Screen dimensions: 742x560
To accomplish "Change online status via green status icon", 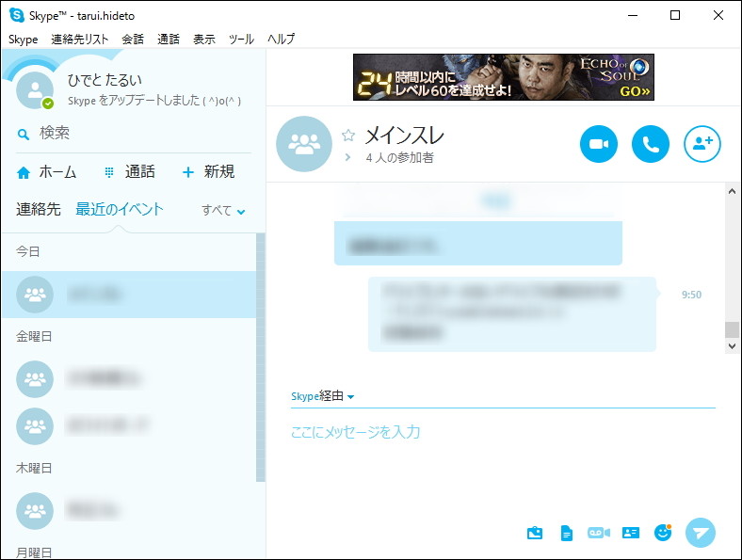I will tap(48, 104).
